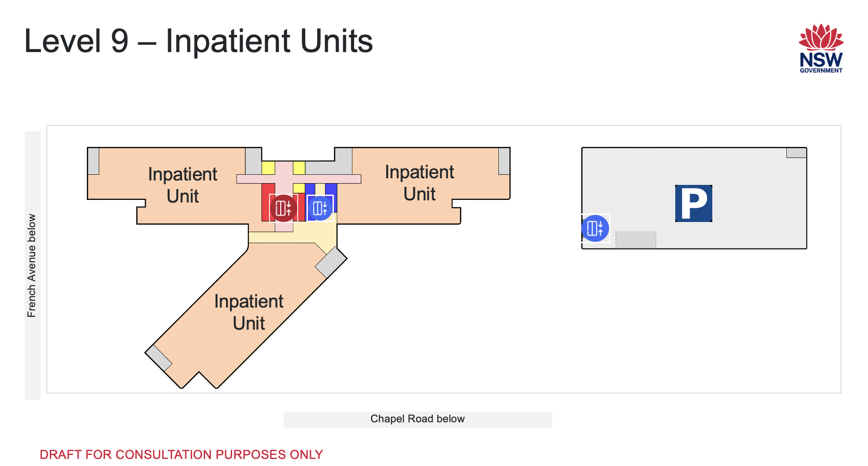
Task: Click the grey block at the diagonal wing's bottom end
Action: (x=159, y=358)
